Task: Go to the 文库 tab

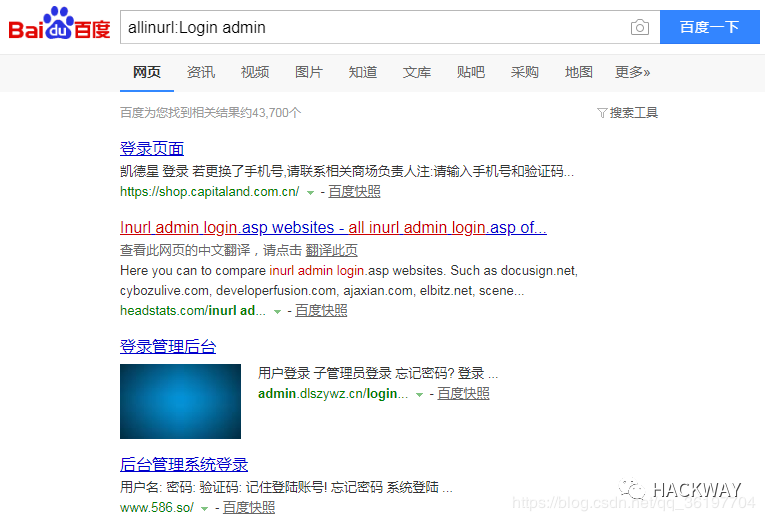Action: (417, 72)
